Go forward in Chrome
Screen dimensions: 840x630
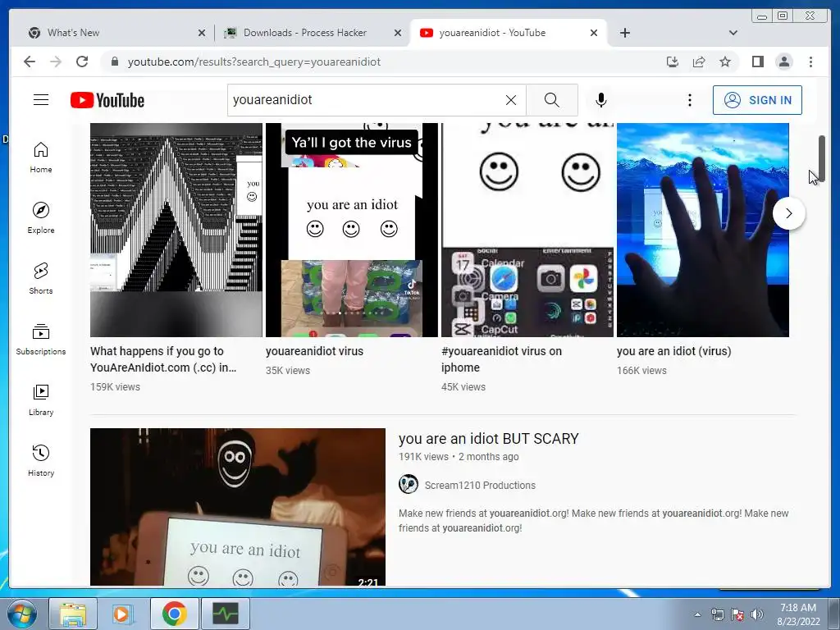(56, 62)
